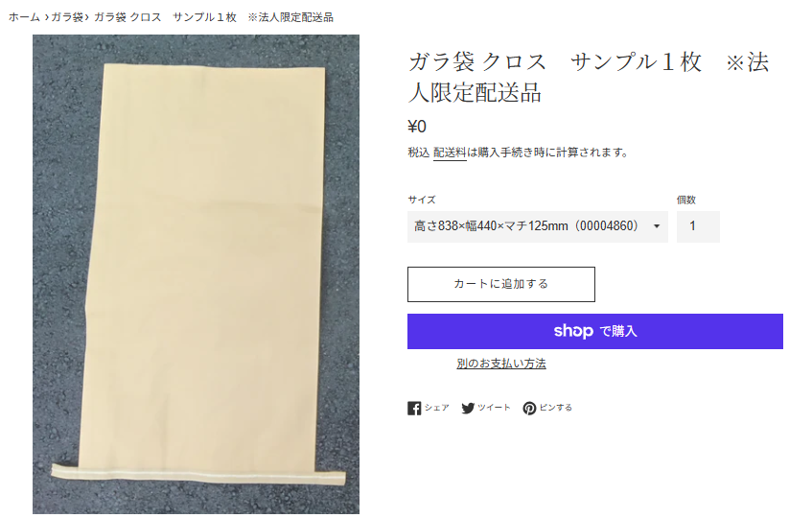Click the ツイート tweet label
812x518 pixels.
(x=494, y=408)
